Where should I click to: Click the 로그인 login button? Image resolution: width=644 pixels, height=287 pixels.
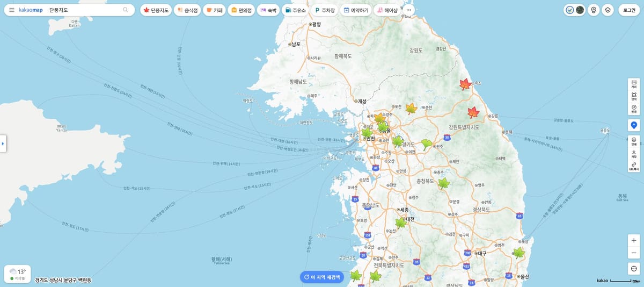630,10
